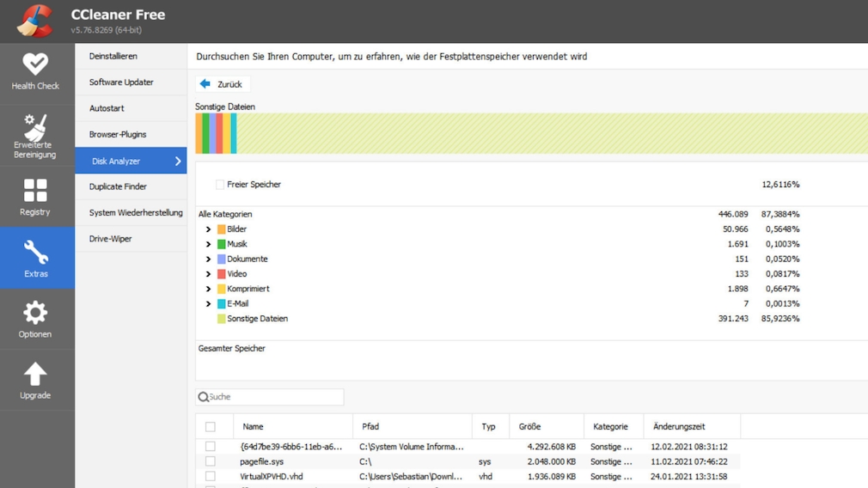The width and height of the screenshot is (868, 488).
Task: Open Optionen gear icon
Action: [x=35, y=313]
